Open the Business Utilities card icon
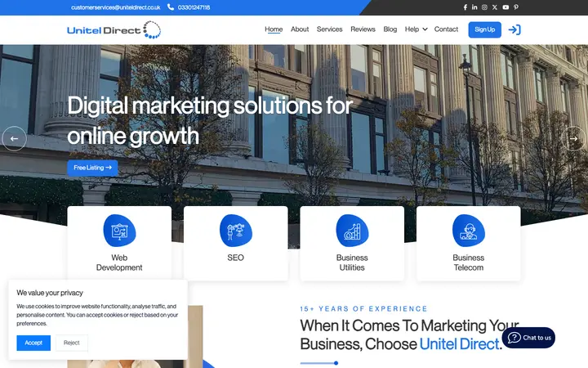588x368 pixels. pyautogui.click(x=352, y=231)
